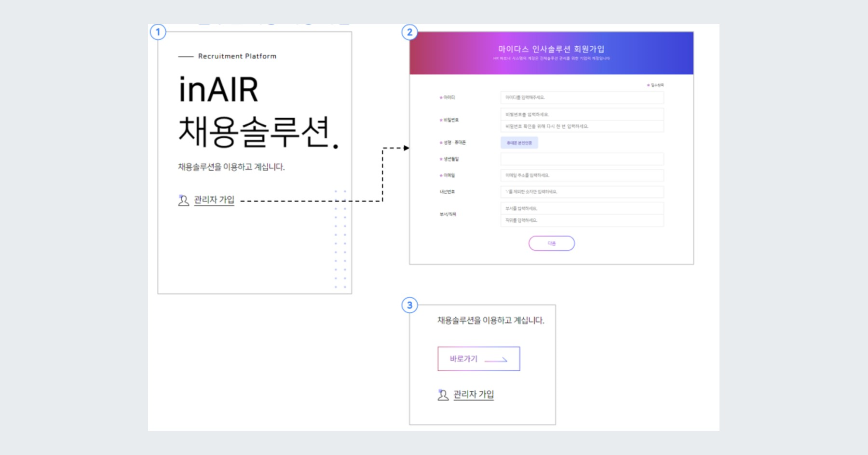Click the 비밀번호 password input field
This screenshot has width=868, height=455.
582,115
